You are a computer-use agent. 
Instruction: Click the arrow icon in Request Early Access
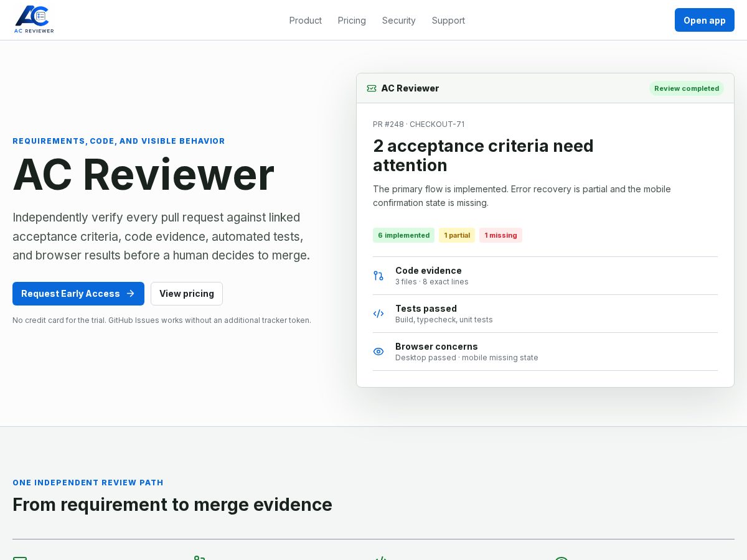(130, 294)
